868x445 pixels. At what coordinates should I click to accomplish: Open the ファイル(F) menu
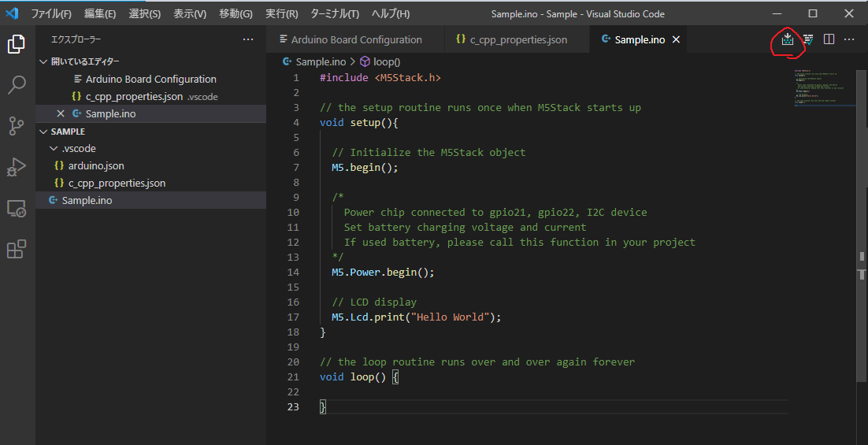tap(51, 14)
